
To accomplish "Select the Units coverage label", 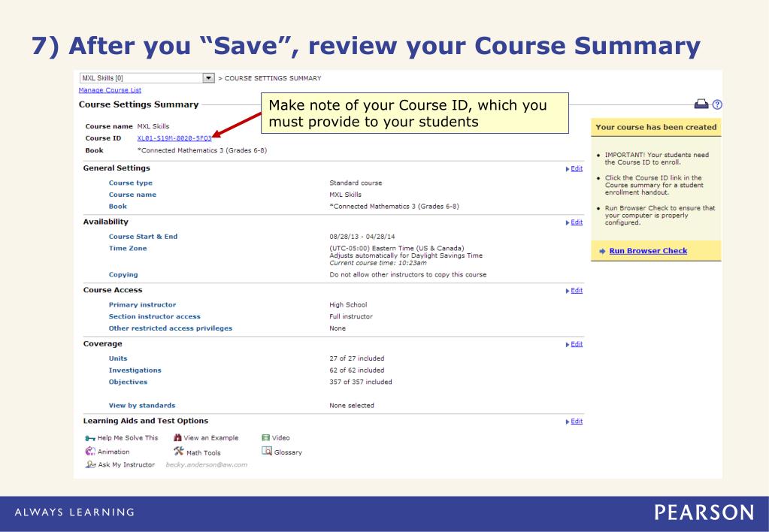I will coord(118,358).
